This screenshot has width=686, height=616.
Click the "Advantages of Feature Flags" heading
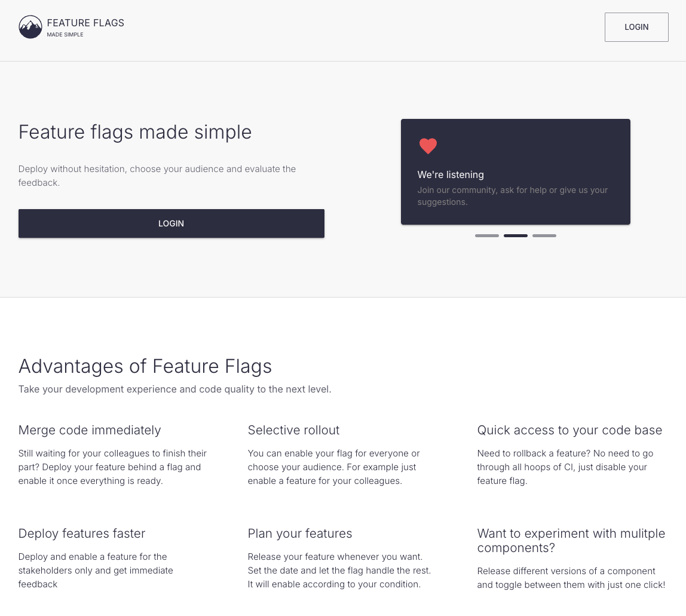pos(145,366)
